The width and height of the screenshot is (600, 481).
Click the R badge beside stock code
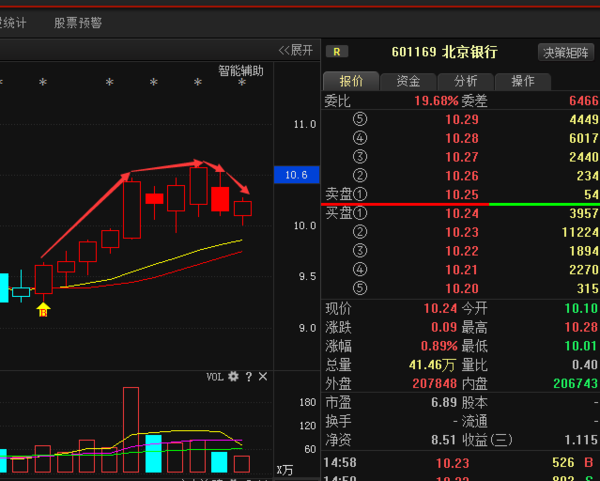(337, 52)
